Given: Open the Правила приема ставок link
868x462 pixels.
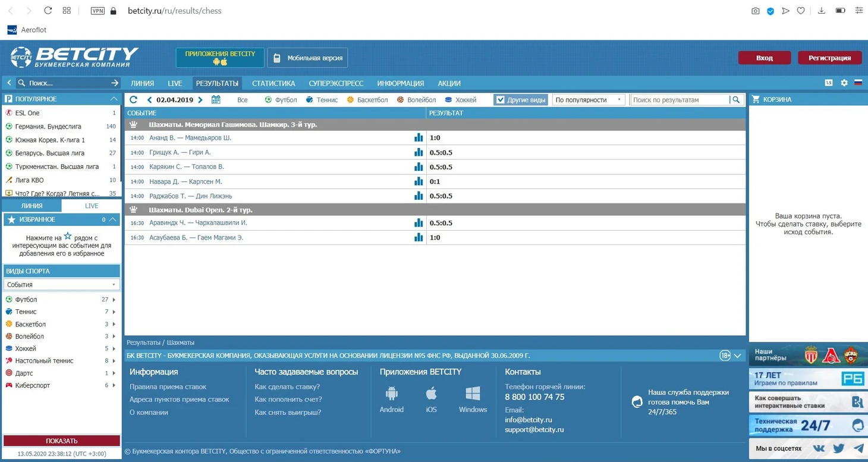Looking at the screenshot, I should [x=168, y=386].
